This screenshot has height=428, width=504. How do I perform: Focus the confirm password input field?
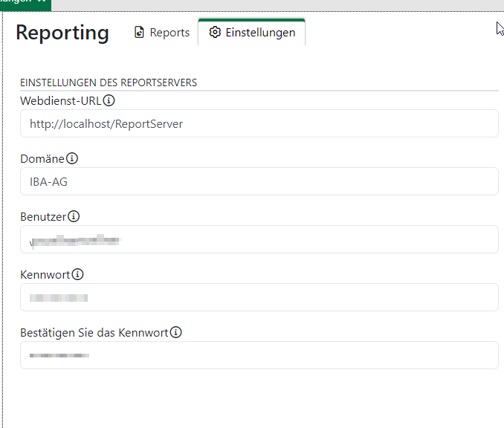tap(259, 355)
